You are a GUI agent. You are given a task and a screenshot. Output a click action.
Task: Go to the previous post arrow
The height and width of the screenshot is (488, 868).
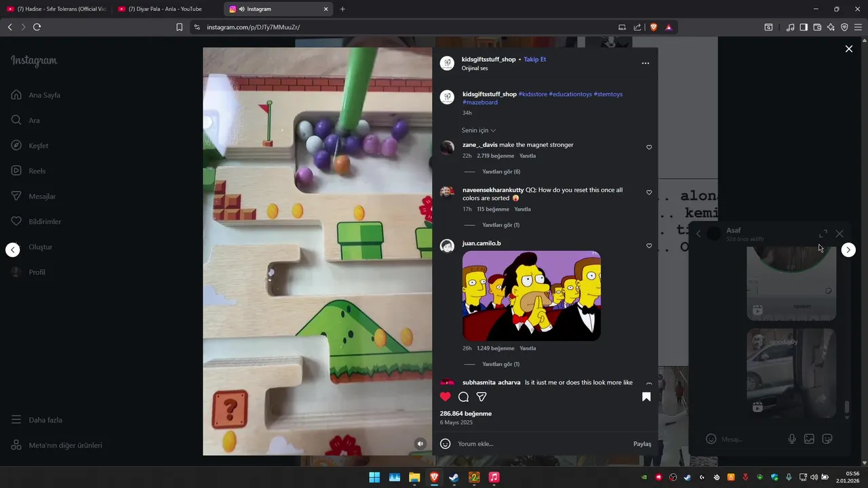click(x=13, y=249)
